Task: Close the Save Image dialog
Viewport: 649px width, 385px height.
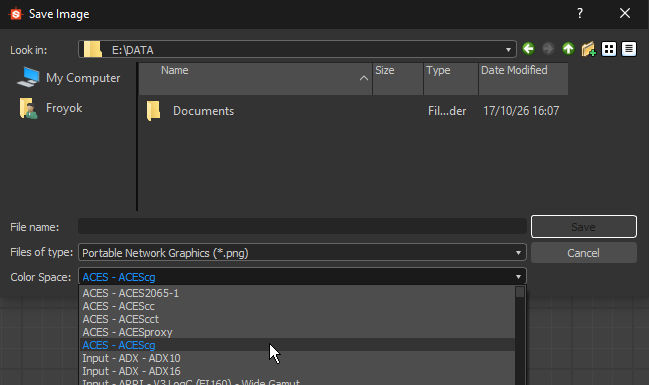Action: pyautogui.click(x=625, y=13)
